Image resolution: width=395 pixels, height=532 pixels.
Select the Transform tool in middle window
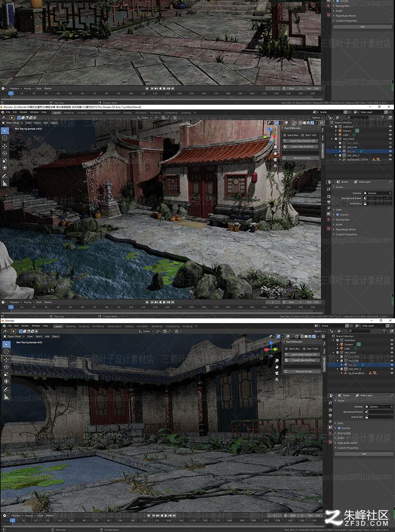tap(5, 168)
